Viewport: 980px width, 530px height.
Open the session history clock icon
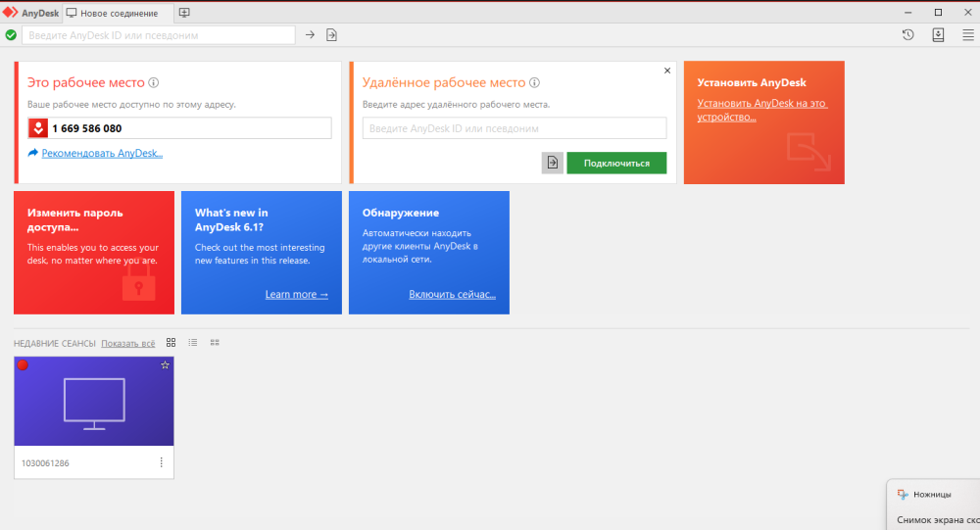tap(908, 35)
